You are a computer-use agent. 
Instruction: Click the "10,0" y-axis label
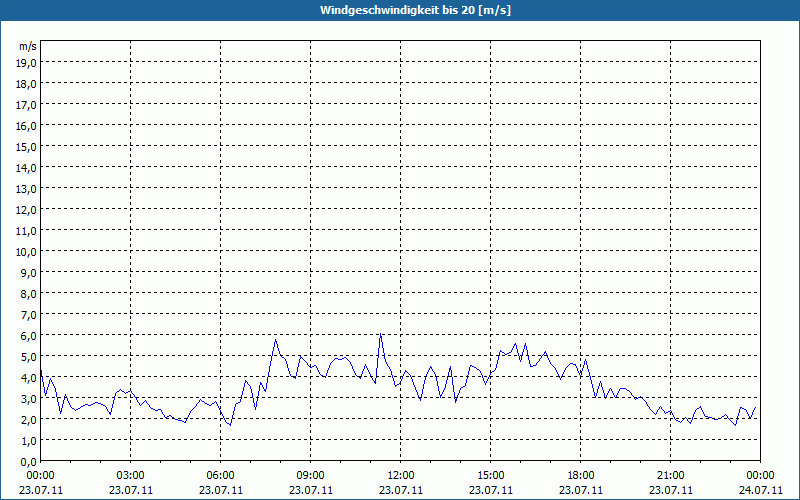26,252
